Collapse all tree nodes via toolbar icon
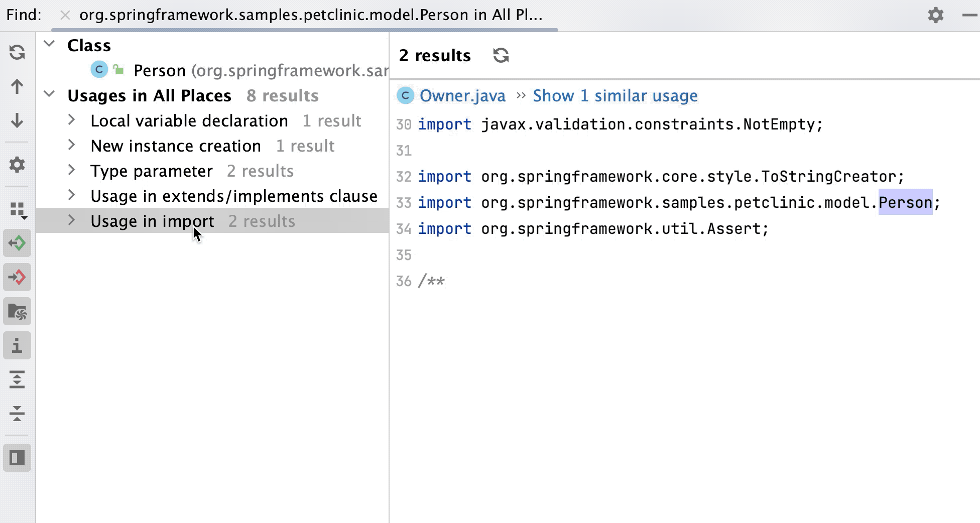980x523 pixels. point(17,414)
